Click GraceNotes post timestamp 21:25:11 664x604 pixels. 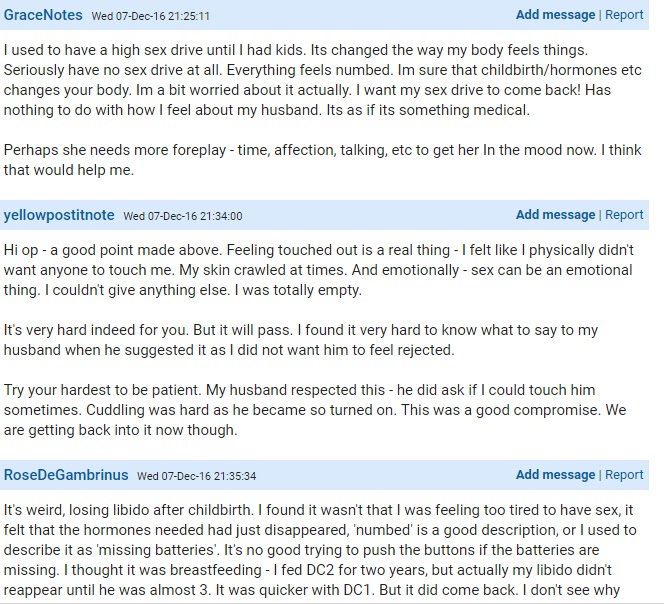click(150, 16)
